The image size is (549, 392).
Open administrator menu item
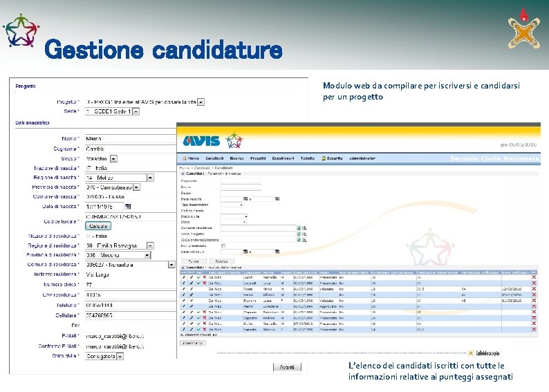pos(362,158)
